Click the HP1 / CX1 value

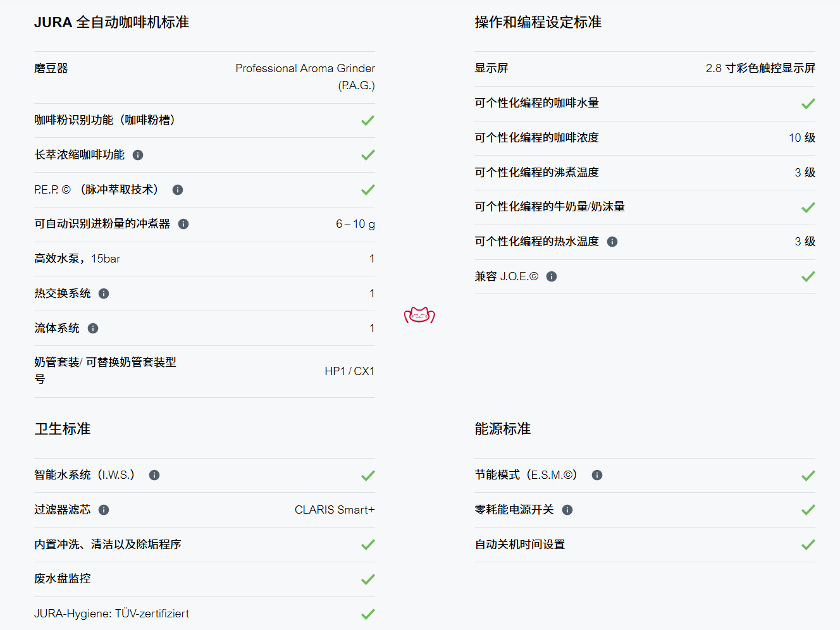click(x=350, y=371)
